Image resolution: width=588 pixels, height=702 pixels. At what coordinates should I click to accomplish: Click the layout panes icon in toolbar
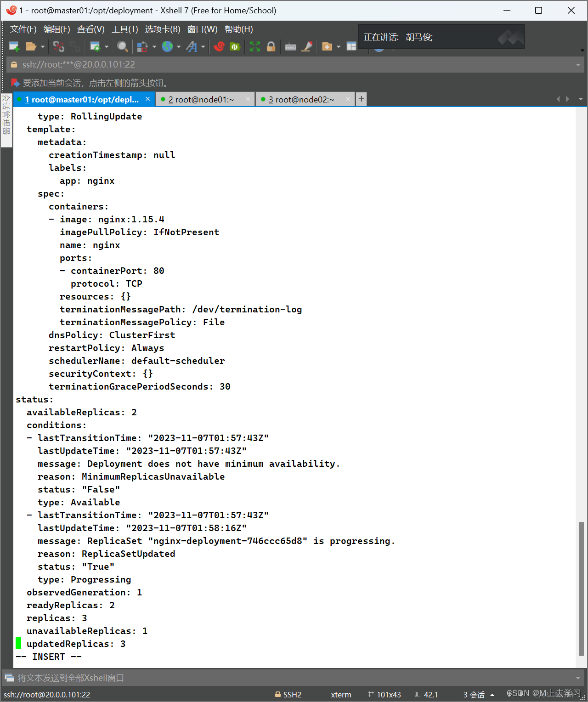tap(351, 46)
